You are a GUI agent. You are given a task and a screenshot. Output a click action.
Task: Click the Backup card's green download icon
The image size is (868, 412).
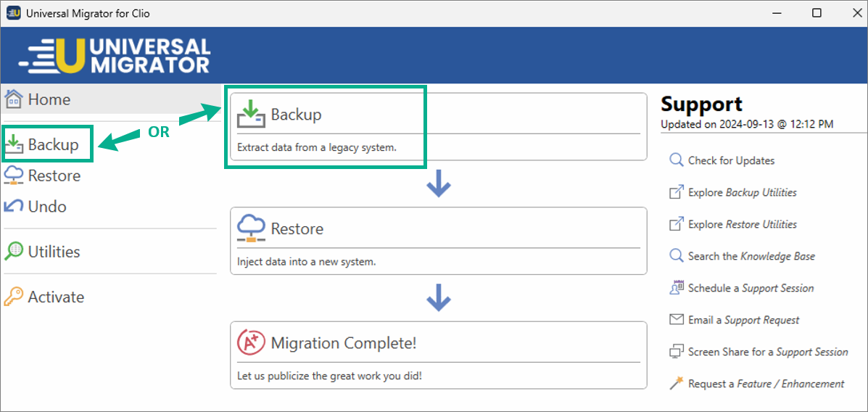tap(251, 114)
